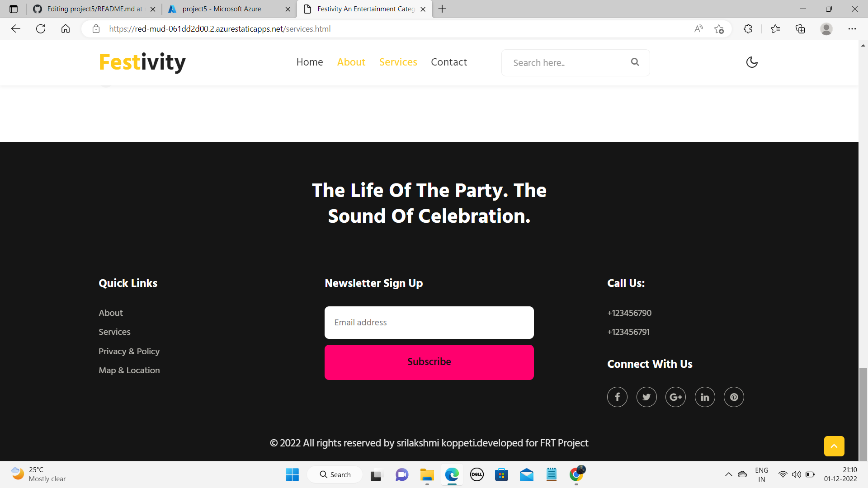
Task: Add this page to favorites star
Action: tap(719, 29)
